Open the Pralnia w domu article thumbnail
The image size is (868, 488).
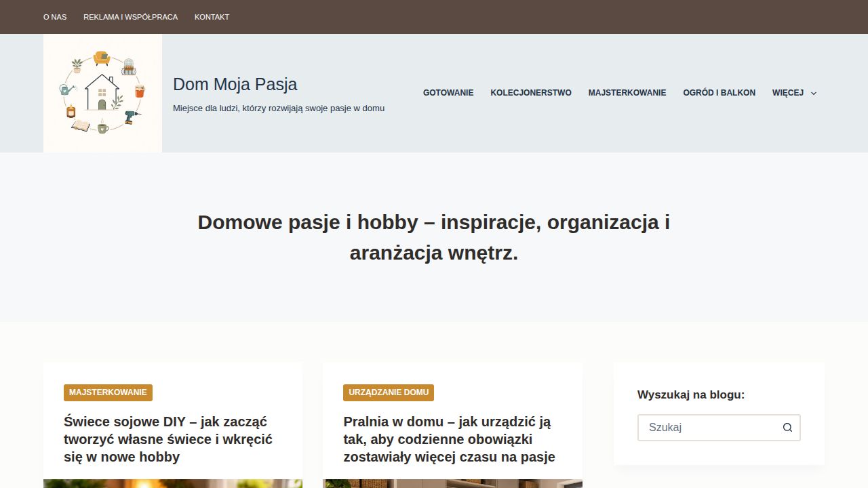(x=452, y=483)
